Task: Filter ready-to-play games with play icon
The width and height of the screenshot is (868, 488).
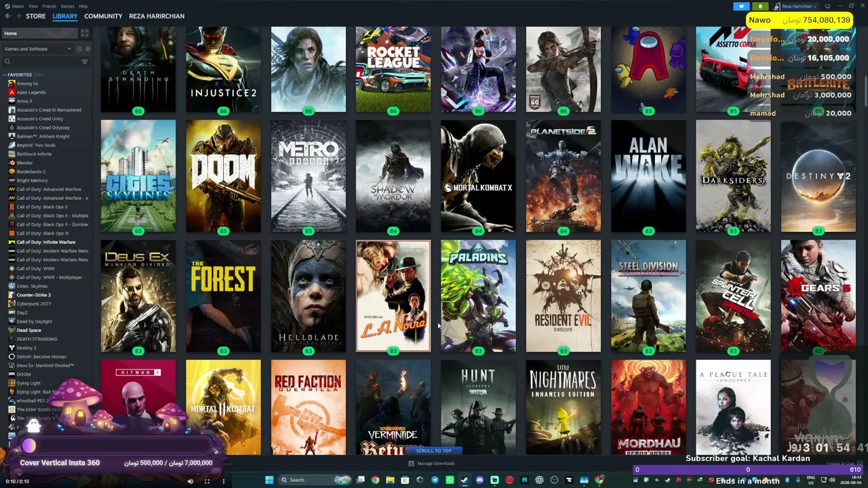Action: [87, 49]
